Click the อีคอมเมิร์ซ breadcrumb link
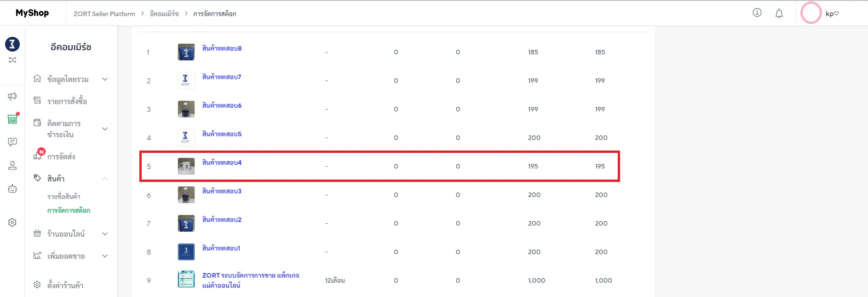Viewport: 868px width, 297px height. click(x=164, y=14)
